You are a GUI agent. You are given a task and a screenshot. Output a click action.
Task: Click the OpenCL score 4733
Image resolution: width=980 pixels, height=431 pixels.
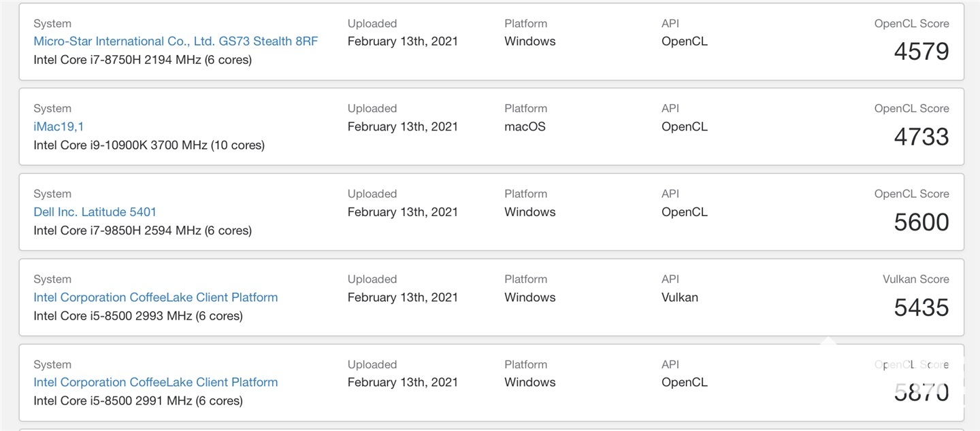pyautogui.click(x=921, y=137)
